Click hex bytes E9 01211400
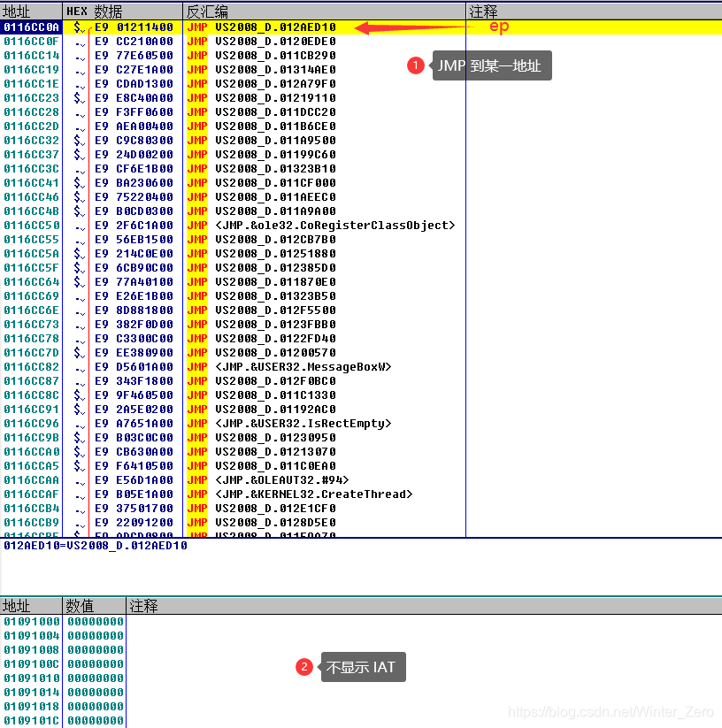Screen dimensions: 722x728 (x=134, y=27)
